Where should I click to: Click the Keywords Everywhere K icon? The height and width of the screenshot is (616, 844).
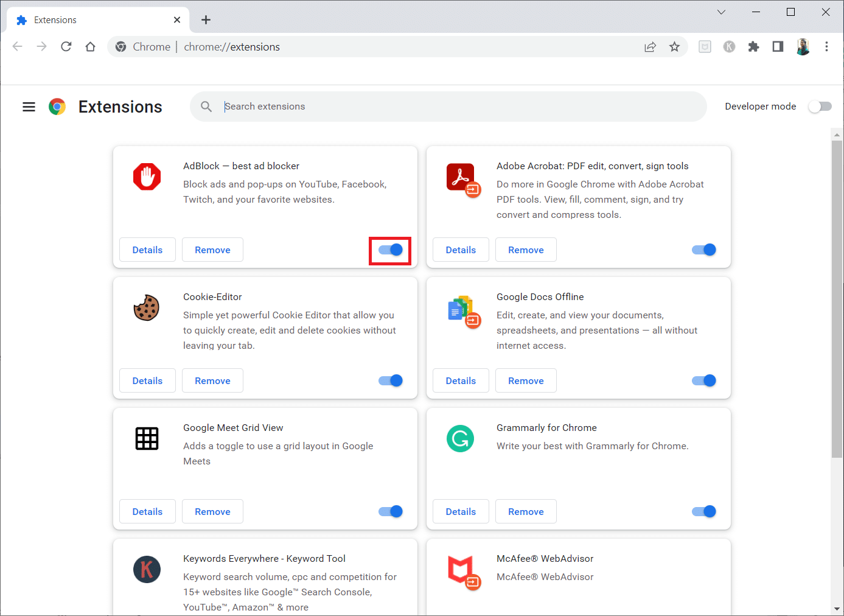point(147,569)
